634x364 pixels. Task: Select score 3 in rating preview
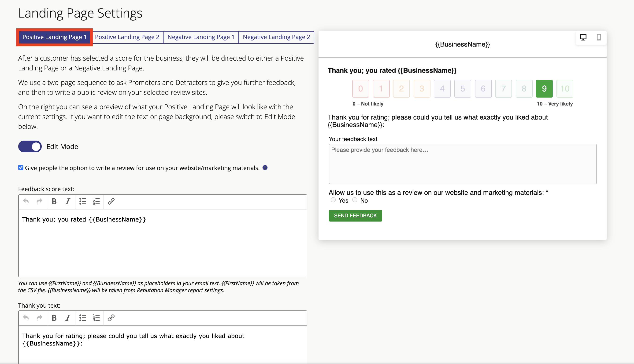click(x=422, y=89)
